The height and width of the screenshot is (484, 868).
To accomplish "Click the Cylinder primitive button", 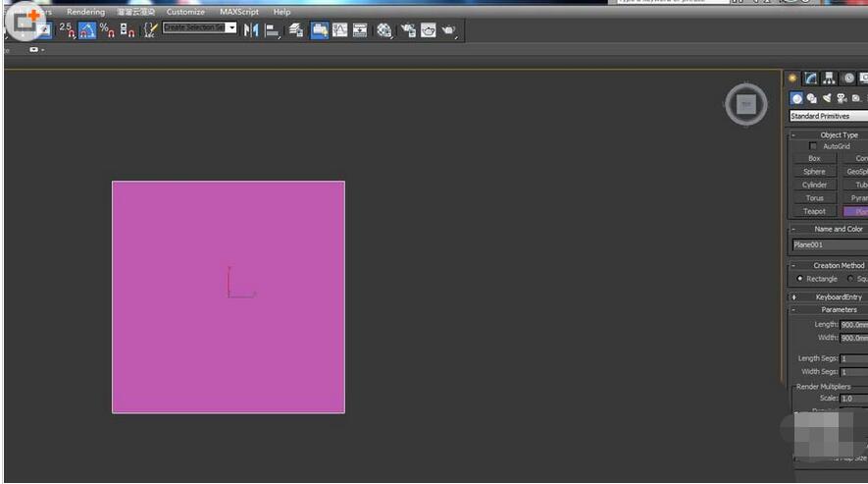I will [x=814, y=186].
